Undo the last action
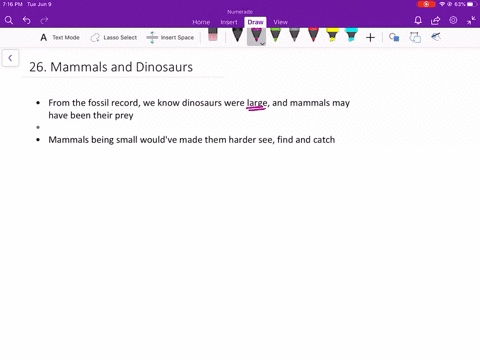The height and width of the screenshot is (360, 480). pyautogui.click(x=27, y=20)
